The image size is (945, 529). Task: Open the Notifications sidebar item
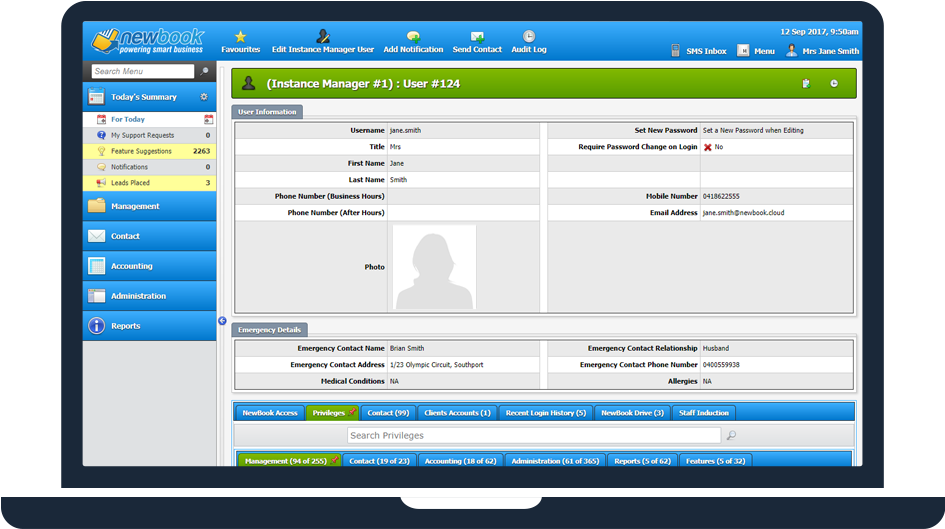[x=149, y=167]
